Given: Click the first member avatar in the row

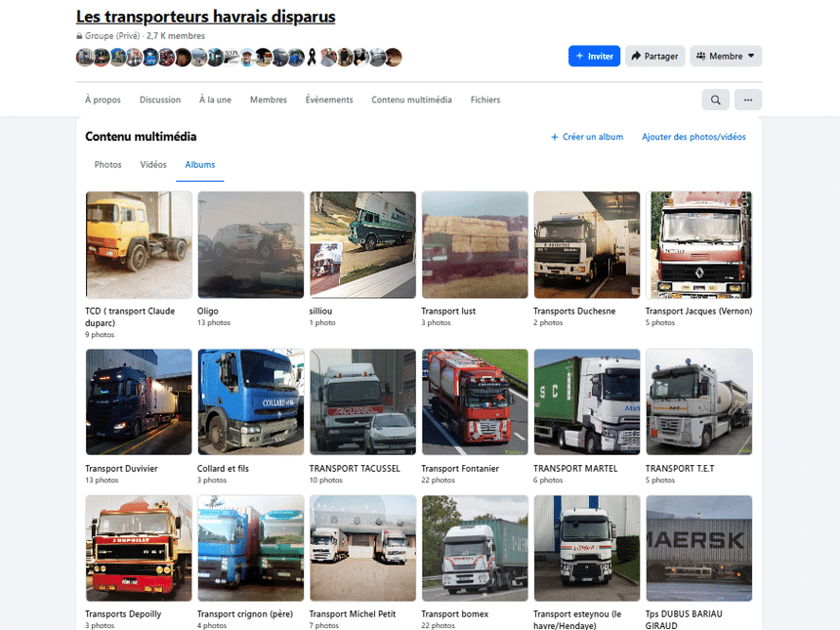Looking at the screenshot, I should click(x=85, y=57).
